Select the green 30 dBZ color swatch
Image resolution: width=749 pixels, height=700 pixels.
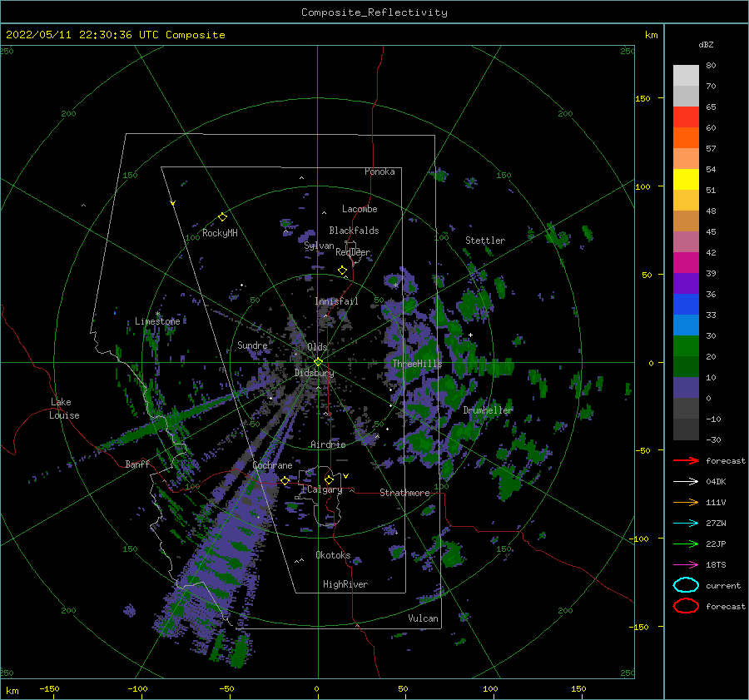pos(686,346)
